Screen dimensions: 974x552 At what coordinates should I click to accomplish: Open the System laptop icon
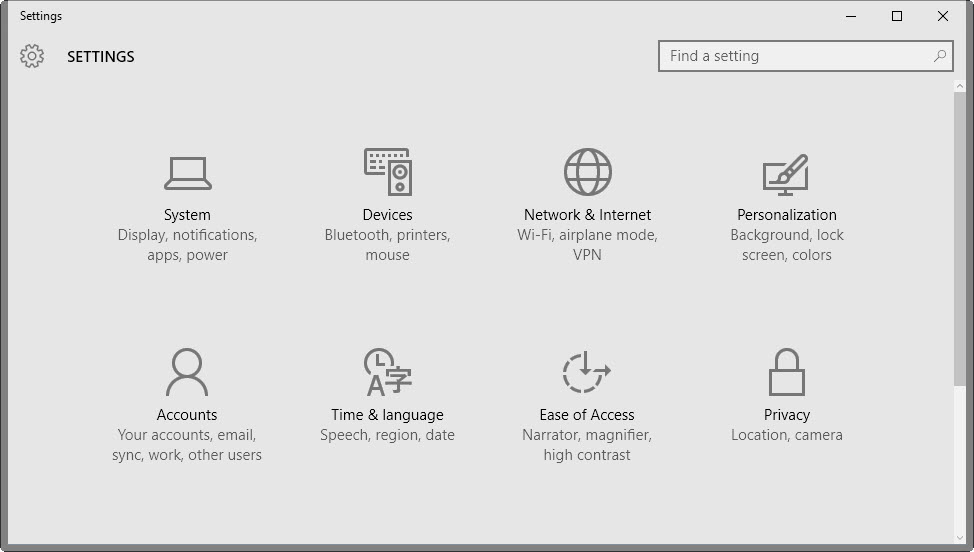(x=188, y=173)
